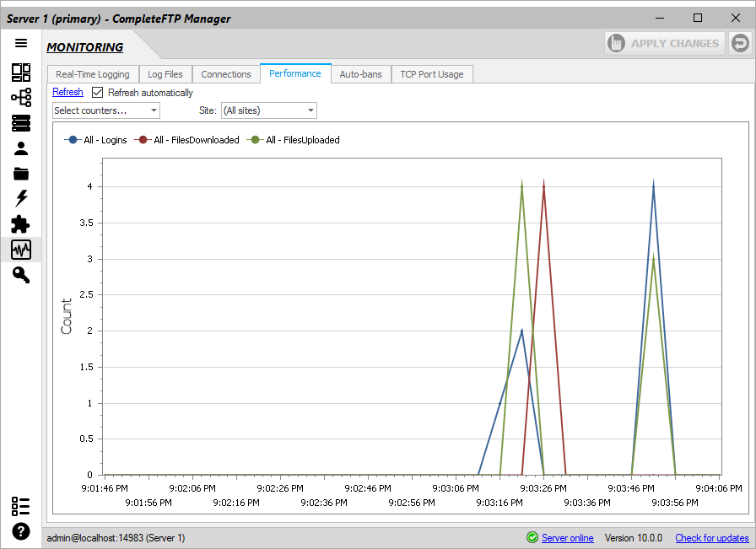
Task: Click the blue All - Logins legend marker
Action: (x=73, y=140)
